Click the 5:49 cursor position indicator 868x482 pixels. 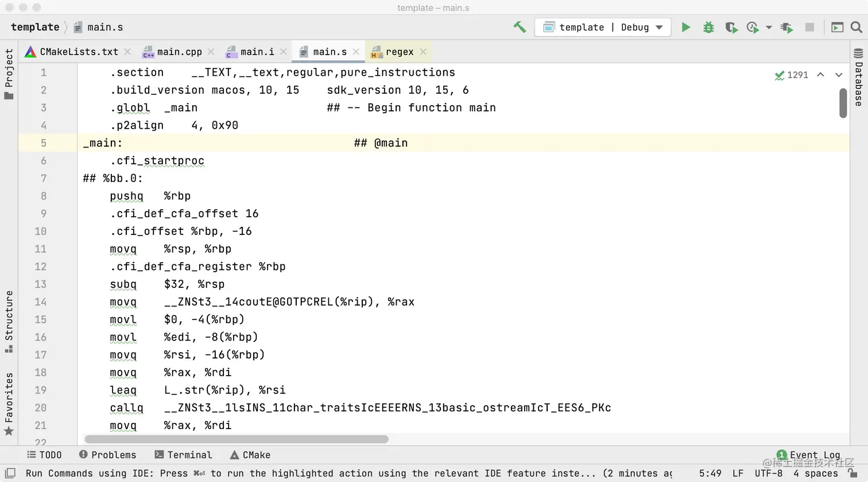710,473
